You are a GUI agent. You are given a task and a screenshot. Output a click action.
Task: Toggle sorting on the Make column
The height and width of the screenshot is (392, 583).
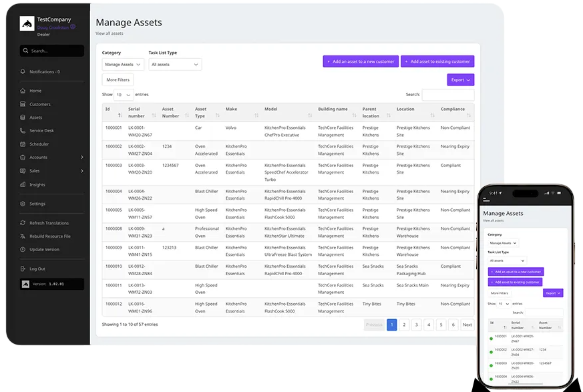coord(256,116)
